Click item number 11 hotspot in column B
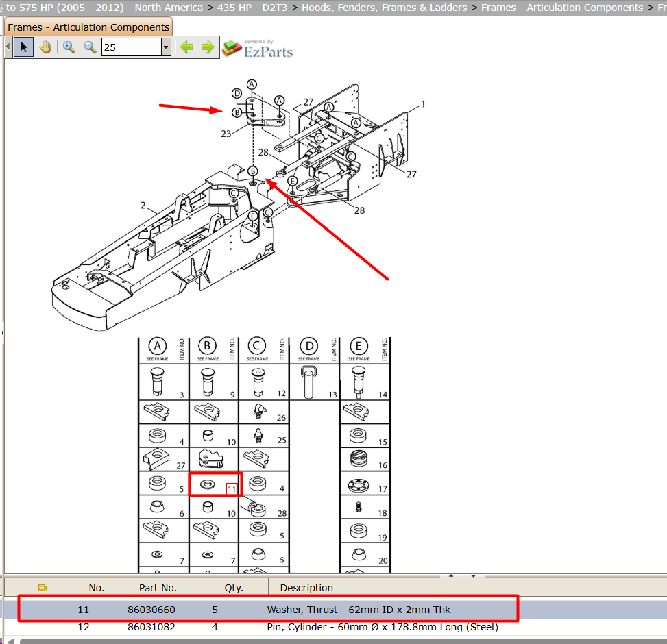The width and height of the screenshot is (667, 644). tap(232, 489)
